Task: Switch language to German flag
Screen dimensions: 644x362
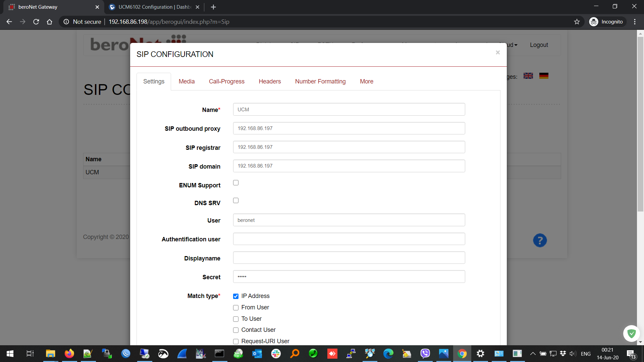Action: point(544,76)
